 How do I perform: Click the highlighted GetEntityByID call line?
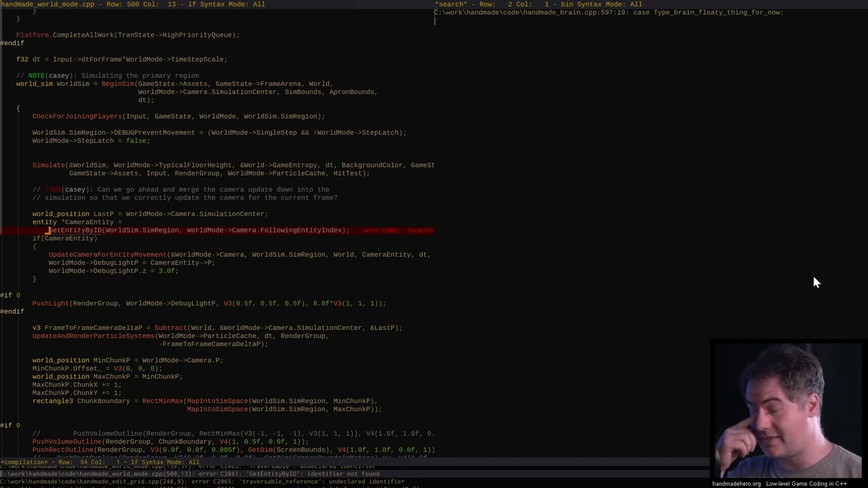(x=199, y=230)
